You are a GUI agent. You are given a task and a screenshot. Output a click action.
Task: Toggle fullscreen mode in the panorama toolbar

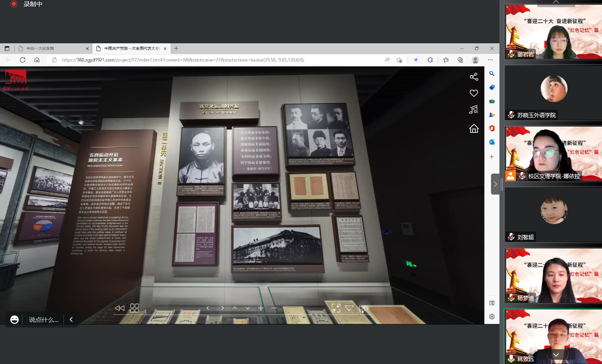[x=336, y=308]
